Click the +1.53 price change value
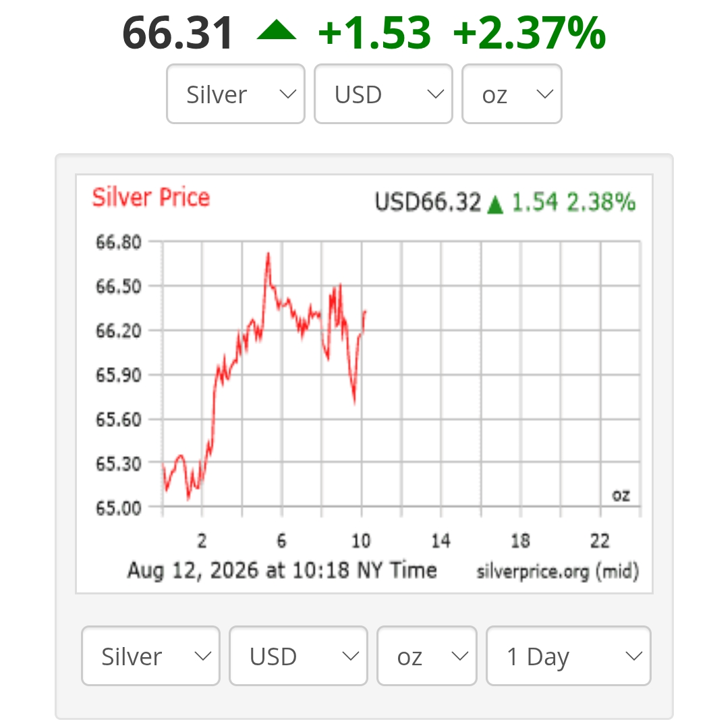Image resolution: width=709 pixels, height=728 pixels. pos(374,32)
